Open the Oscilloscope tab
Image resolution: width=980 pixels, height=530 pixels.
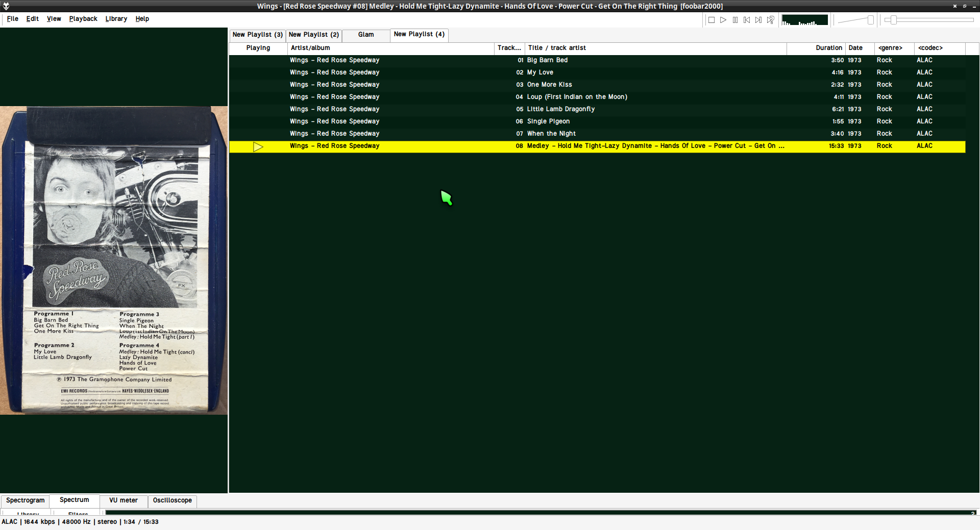pos(173,500)
